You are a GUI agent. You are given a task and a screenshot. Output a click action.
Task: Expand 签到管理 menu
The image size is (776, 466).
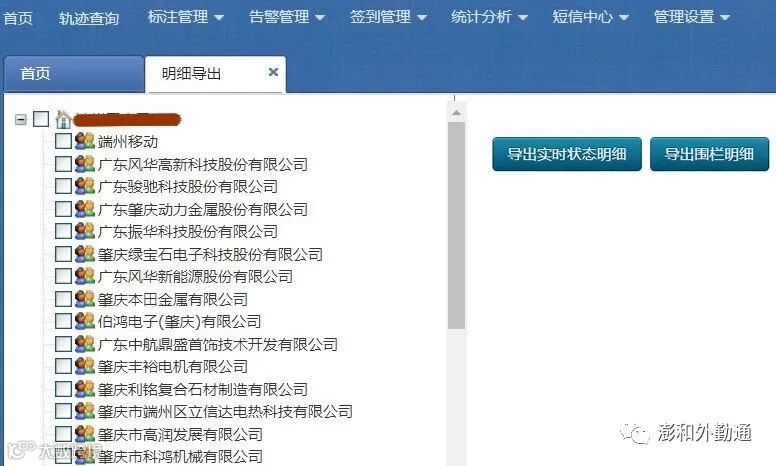[x=388, y=17]
